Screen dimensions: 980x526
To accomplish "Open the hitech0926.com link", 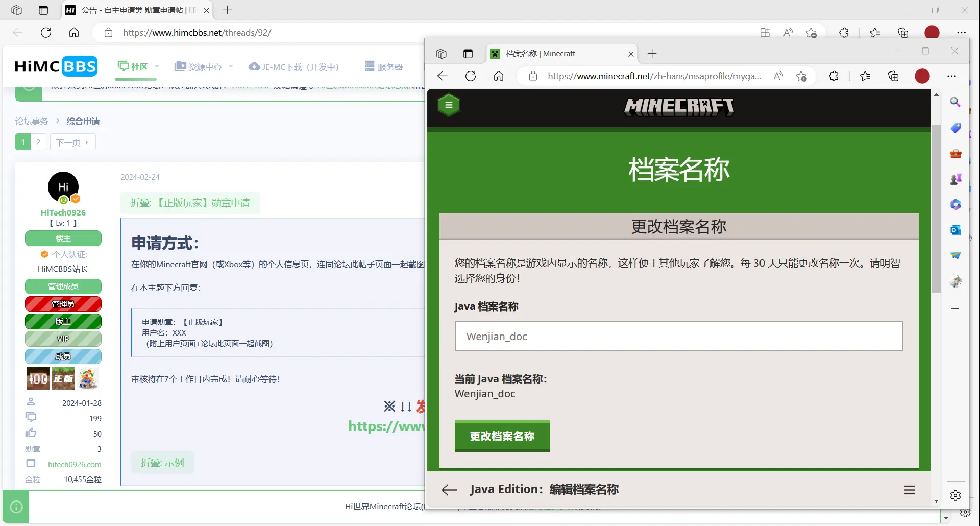I will tap(74, 464).
